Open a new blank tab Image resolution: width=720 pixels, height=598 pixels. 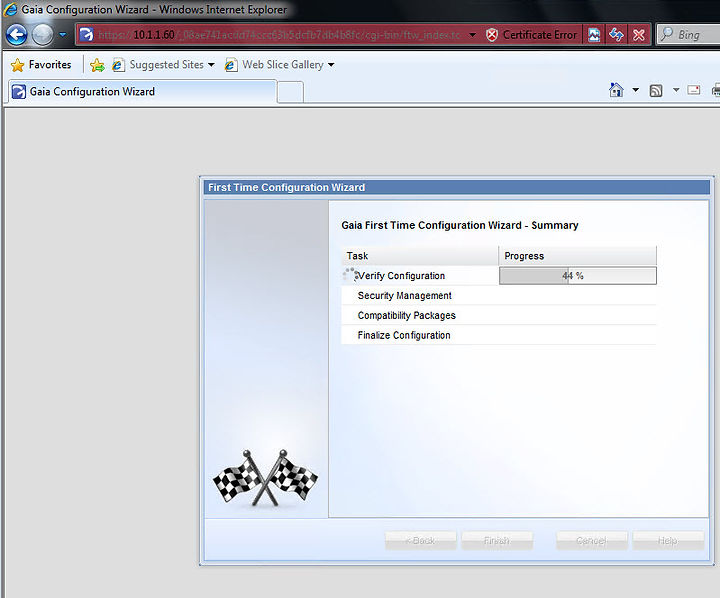[290, 92]
